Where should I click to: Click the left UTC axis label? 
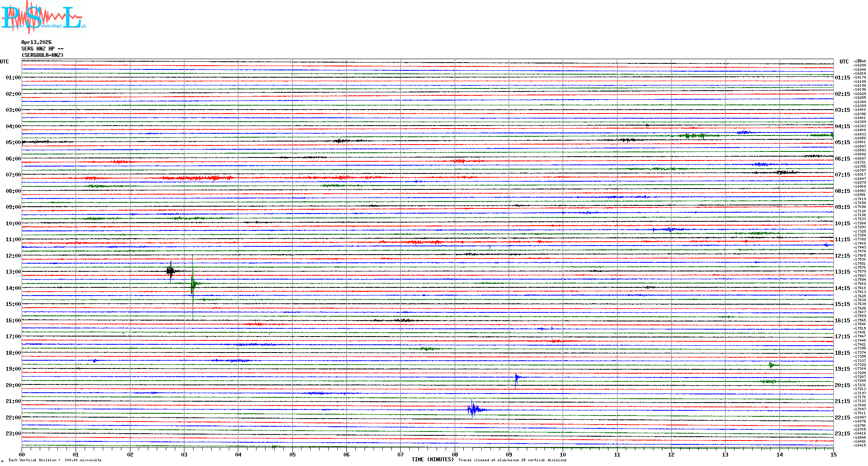(x=4, y=62)
